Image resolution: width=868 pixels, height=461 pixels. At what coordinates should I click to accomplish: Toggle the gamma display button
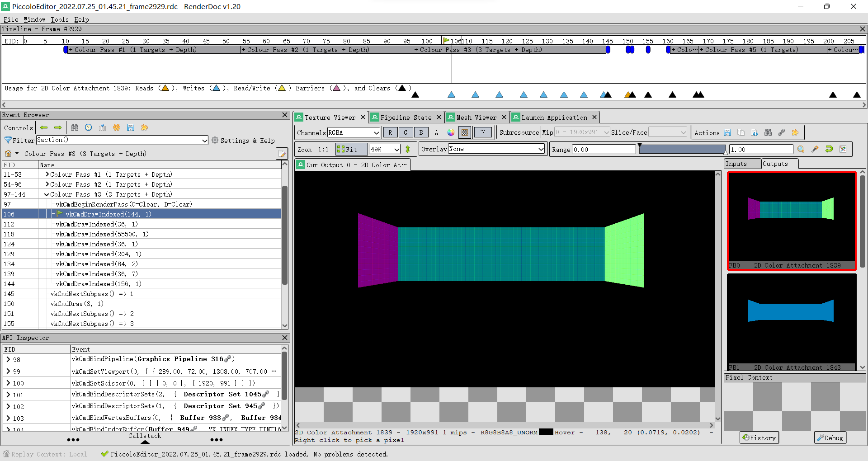point(483,132)
